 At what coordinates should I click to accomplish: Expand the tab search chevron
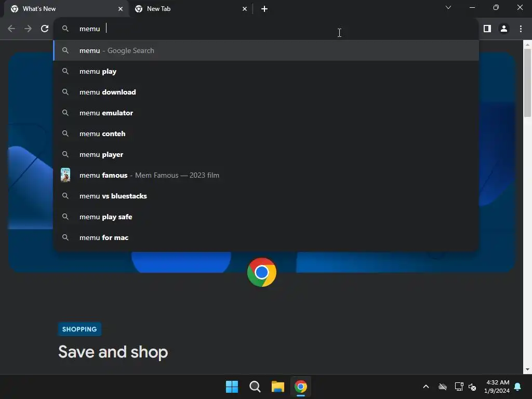pyautogui.click(x=448, y=7)
